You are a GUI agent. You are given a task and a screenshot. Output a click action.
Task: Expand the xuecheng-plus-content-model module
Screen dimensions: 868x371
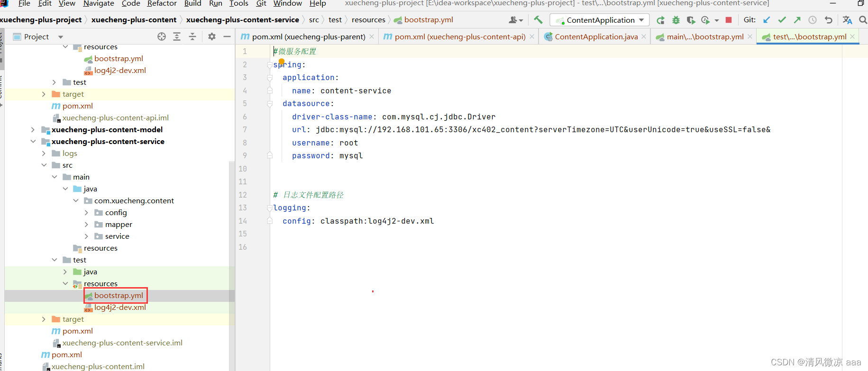click(x=33, y=129)
